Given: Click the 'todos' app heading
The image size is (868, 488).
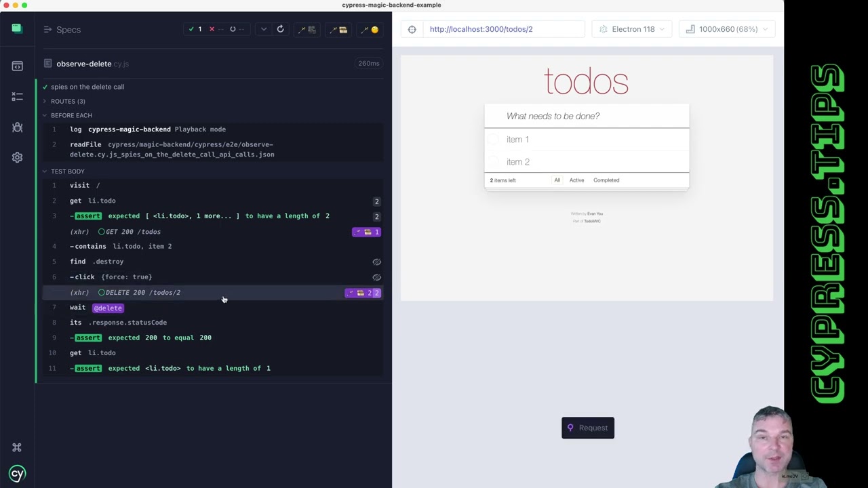Looking at the screenshot, I should (x=587, y=81).
